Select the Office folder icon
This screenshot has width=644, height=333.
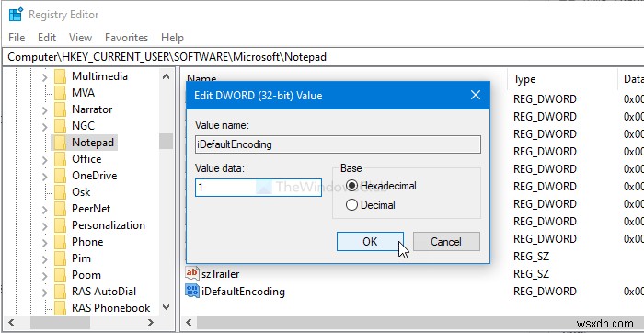click(60, 159)
